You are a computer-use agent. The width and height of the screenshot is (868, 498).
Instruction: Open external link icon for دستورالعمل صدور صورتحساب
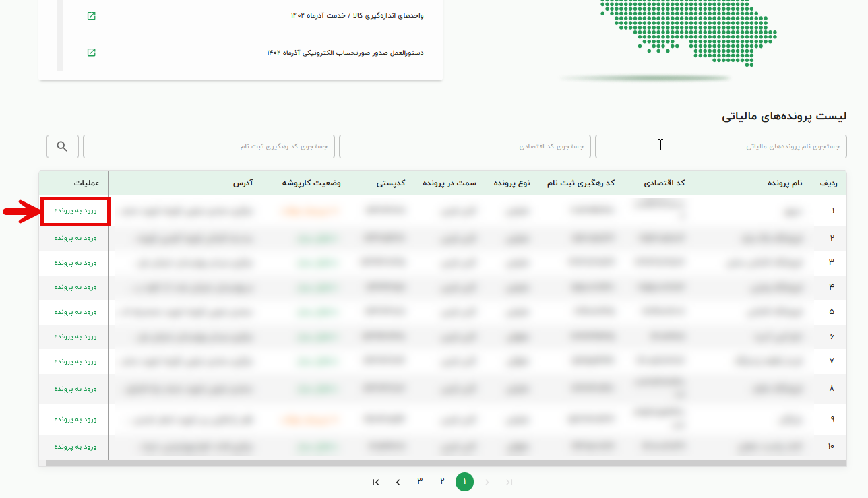(92, 53)
